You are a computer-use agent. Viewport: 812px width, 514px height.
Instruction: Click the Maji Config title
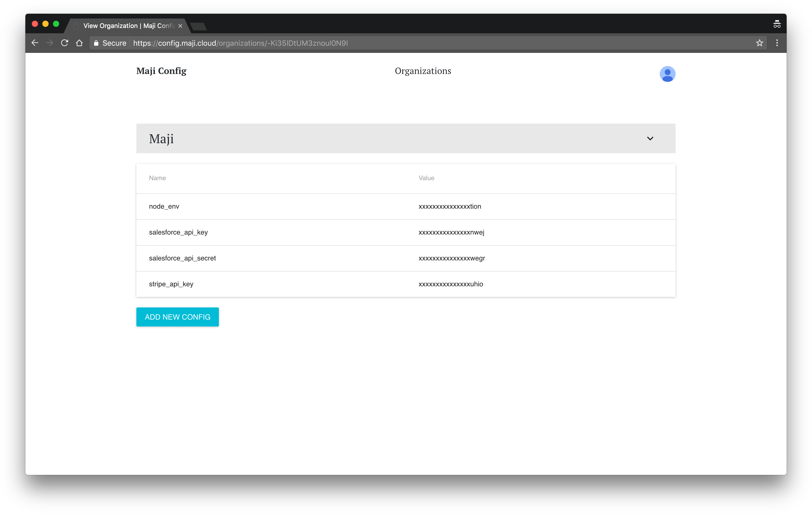[x=161, y=71]
